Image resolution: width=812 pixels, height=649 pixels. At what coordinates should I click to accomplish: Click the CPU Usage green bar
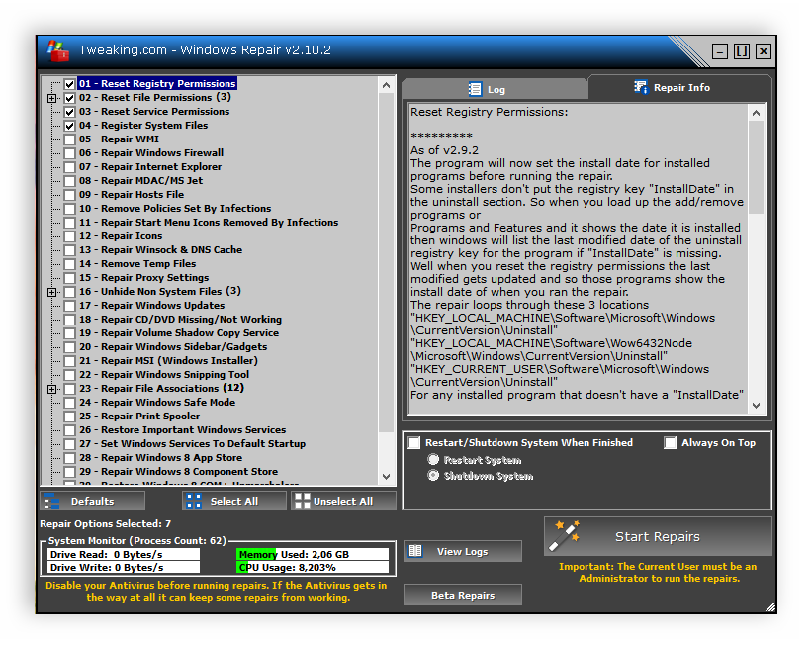coord(242,567)
